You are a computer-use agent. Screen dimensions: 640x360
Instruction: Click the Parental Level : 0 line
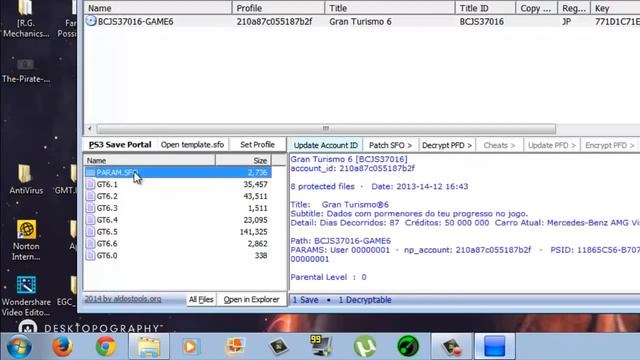(329, 277)
